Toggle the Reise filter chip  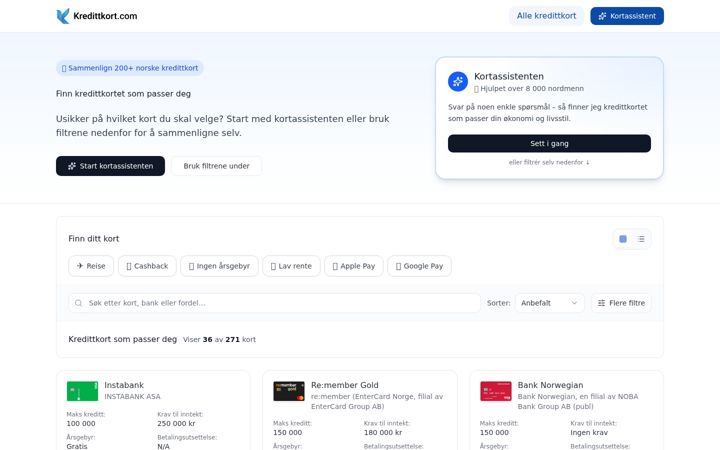[91, 266]
